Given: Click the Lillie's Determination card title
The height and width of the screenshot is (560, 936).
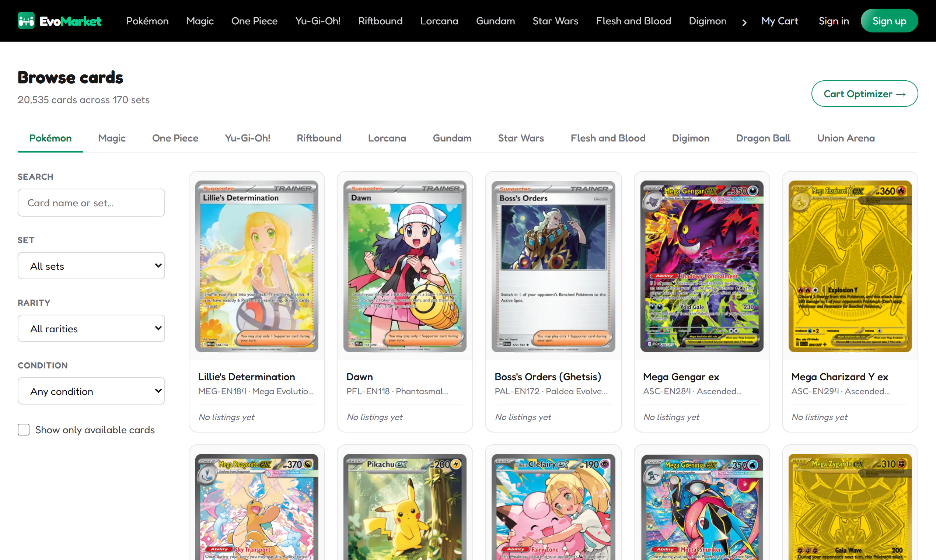Looking at the screenshot, I should pyautogui.click(x=247, y=377).
